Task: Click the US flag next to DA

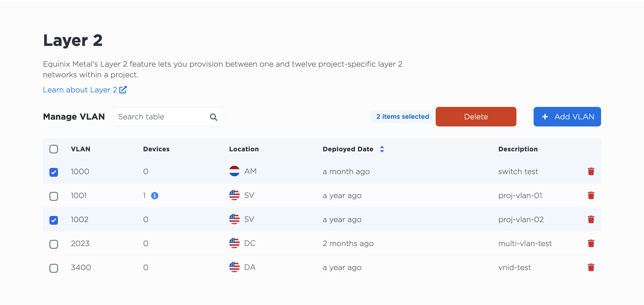Action: coord(234,267)
